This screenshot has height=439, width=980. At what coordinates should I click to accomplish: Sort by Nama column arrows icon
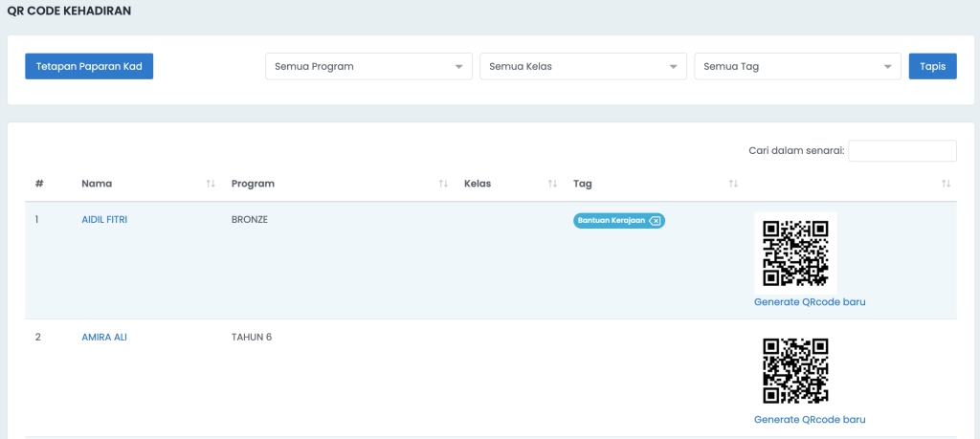coord(211,184)
